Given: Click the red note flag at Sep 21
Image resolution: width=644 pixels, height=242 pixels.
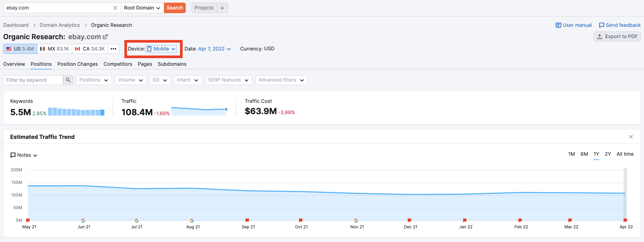Looking at the screenshot, I should pos(247,220).
